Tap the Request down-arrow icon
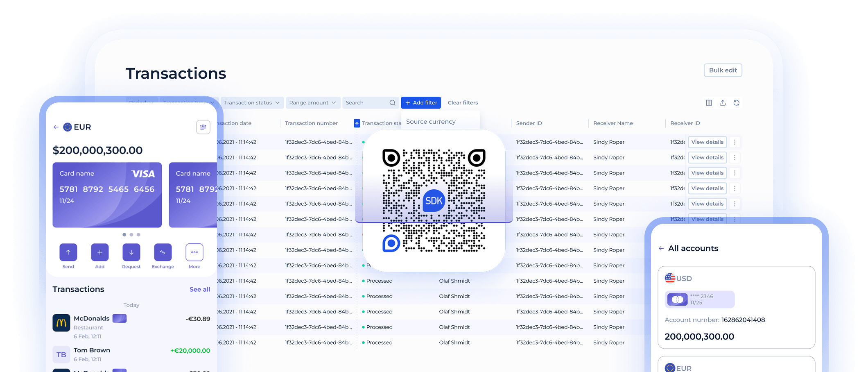Screen dimensions: 868x372 tap(131, 252)
